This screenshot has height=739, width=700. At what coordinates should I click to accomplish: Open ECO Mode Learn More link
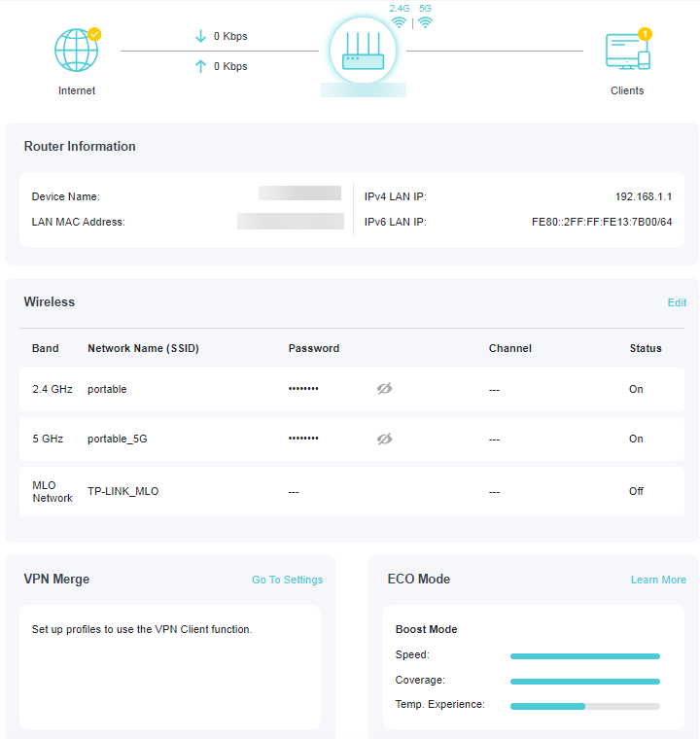[658, 580]
